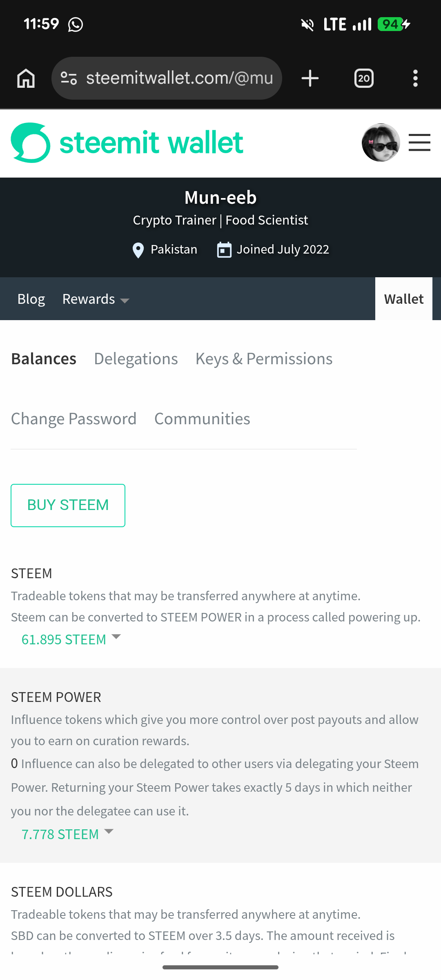This screenshot has height=980, width=441.
Task: Open Keys & Permissions section
Action: 264,359
